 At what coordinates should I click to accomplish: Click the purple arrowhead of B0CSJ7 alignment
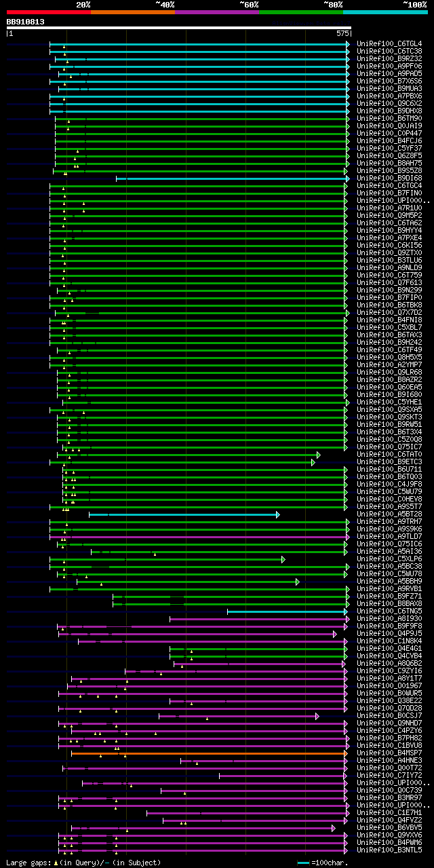tap(317, 716)
